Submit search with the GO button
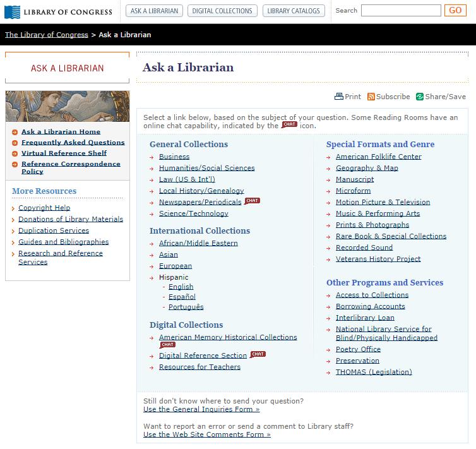Screen dimensions: 476x449 coord(455,10)
